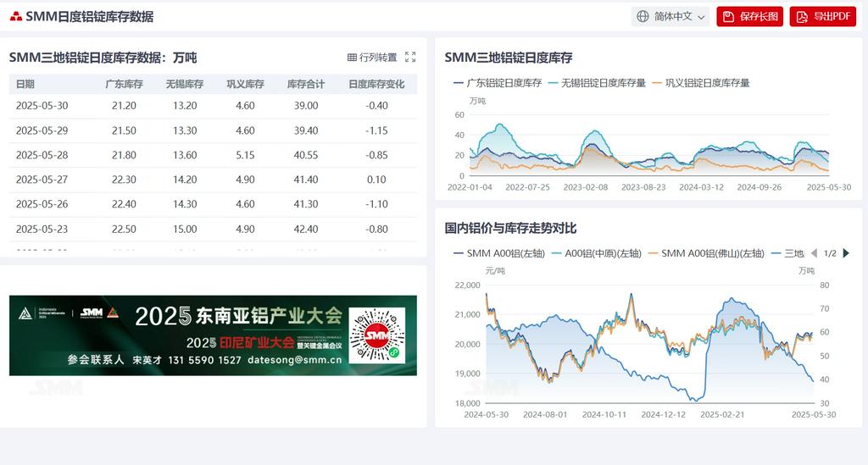This screenshot has height=465, width=868.
Task: Click Wuxi inventory value 15.00
Action: pyautogui.click(x=185, y=229)
